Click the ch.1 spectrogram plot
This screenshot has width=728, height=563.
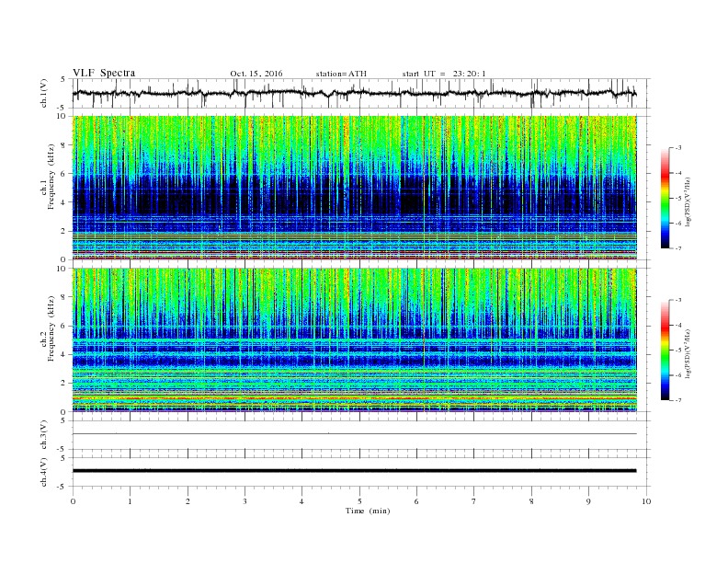coord(355,188)
